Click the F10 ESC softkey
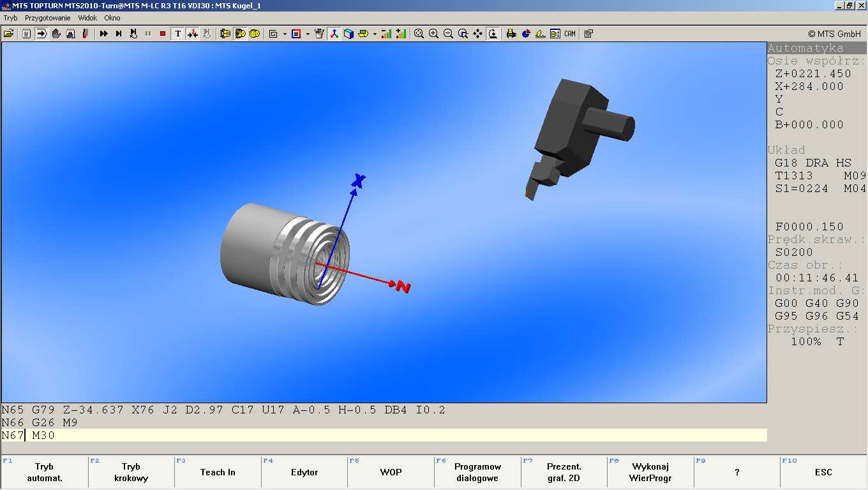Viewport: 868px width, 490px height. (824, 472)
